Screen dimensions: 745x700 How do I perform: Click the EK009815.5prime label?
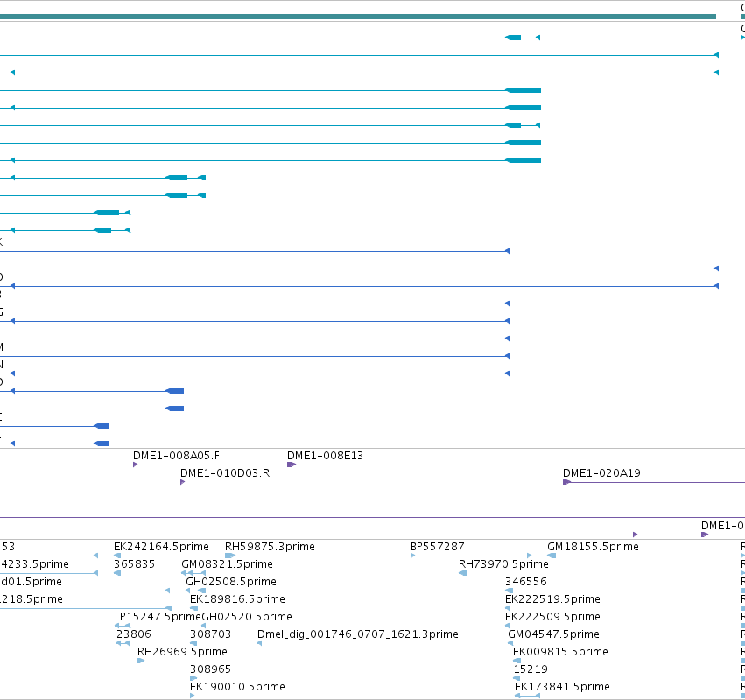(x=560, y=653)
